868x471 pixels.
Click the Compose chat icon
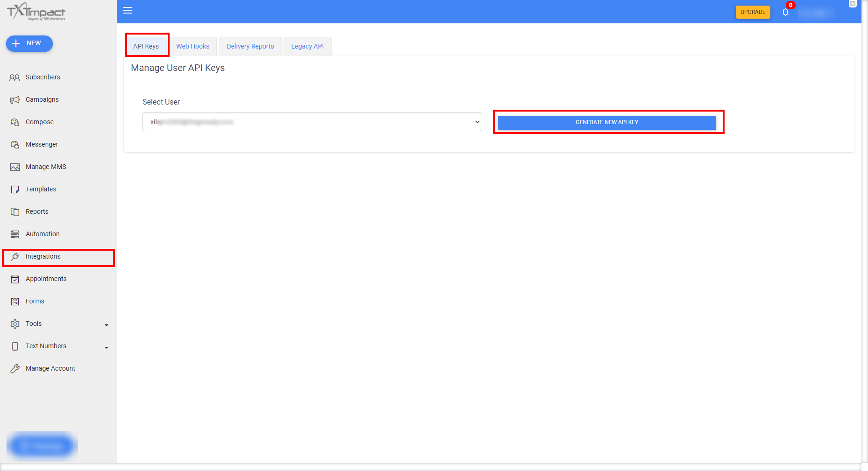point(15,122)
